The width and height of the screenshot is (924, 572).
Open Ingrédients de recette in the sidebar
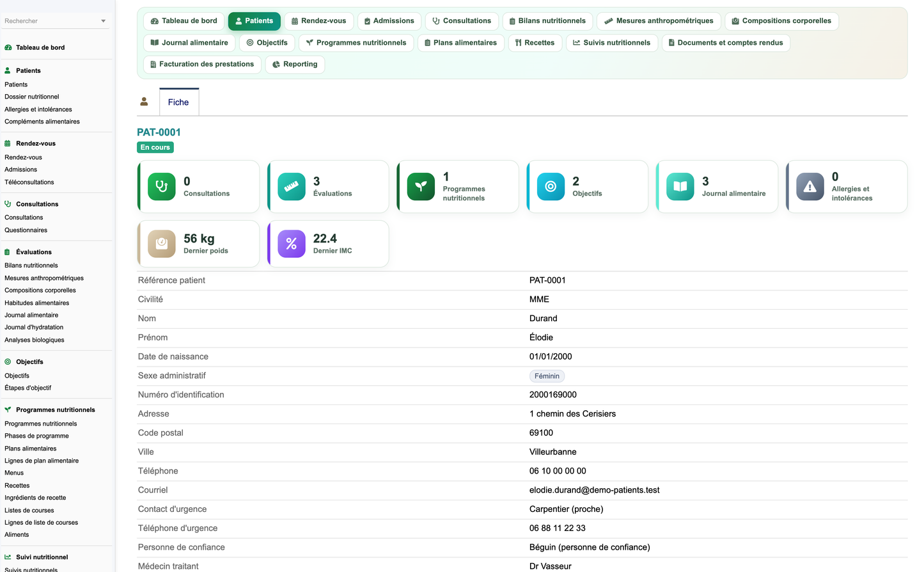[35, 498]
